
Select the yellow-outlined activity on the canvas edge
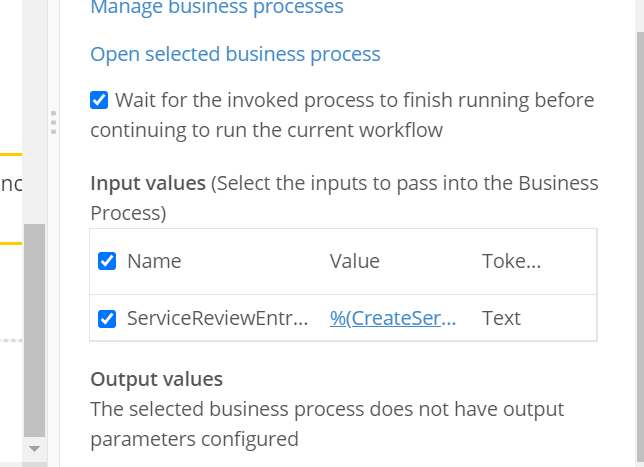click(10, 199)
